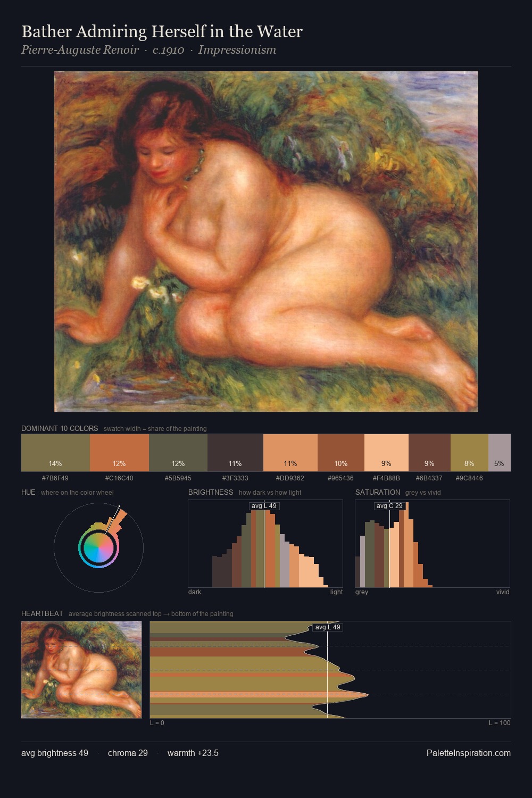532x798 pixels.
Task: Click the 'BRIGHTNESS' section heading
Action: tap(211, 492)
